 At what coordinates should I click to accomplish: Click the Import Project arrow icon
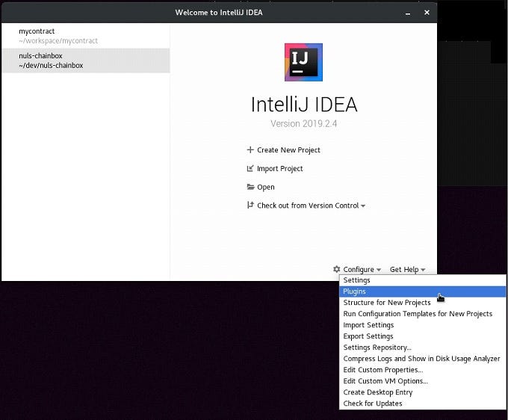pos(250,168)
